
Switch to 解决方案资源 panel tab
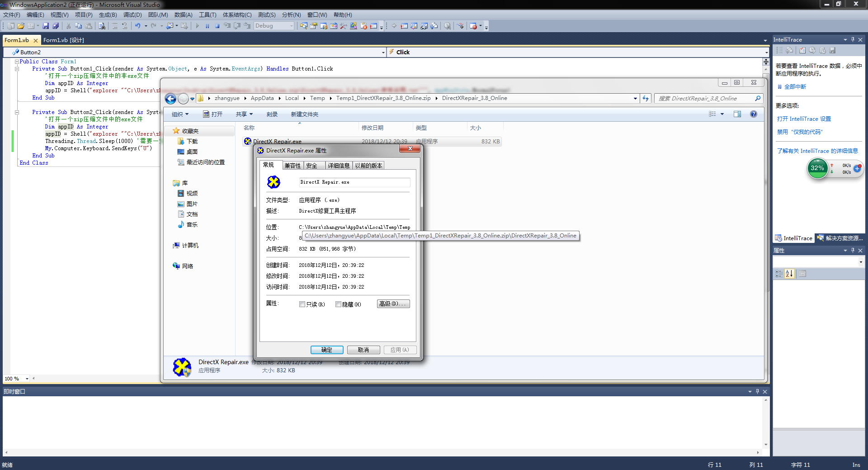click(840, 238)
